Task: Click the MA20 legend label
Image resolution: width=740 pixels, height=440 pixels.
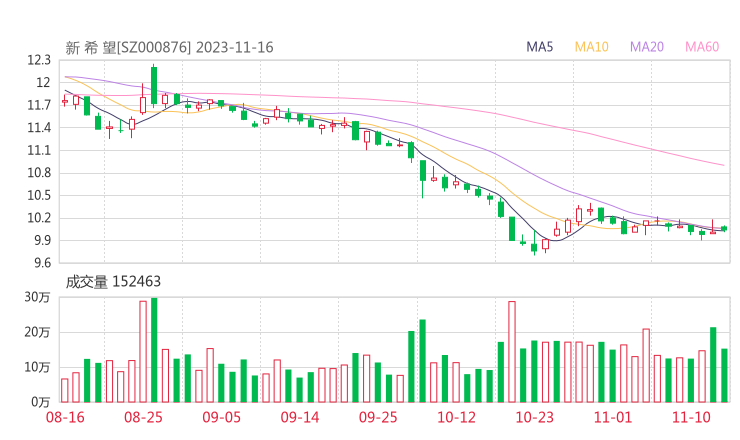Action: 647,47
